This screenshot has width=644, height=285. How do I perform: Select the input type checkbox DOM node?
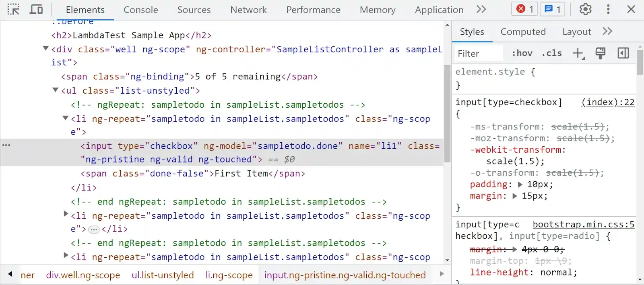[x=222, y=153]
